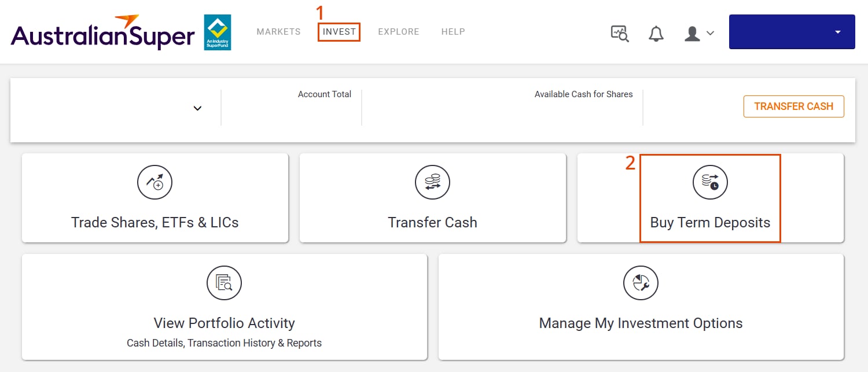Open the user profile icon
The height and width of the screenshot is (372, 868).
point(692,34)
